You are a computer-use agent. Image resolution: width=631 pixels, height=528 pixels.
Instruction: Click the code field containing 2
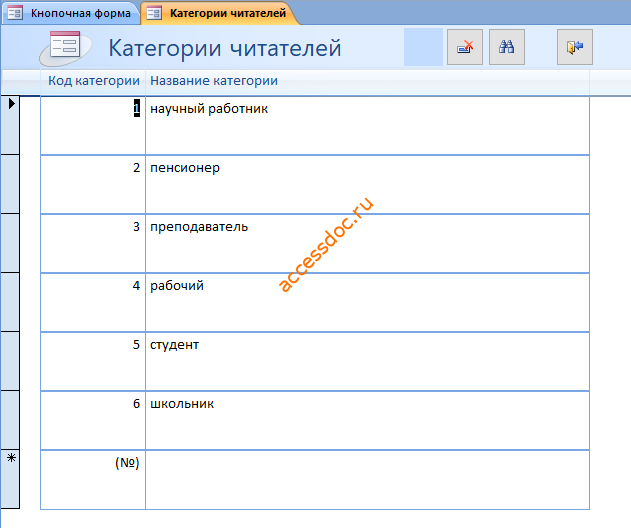tap(93, 184)
